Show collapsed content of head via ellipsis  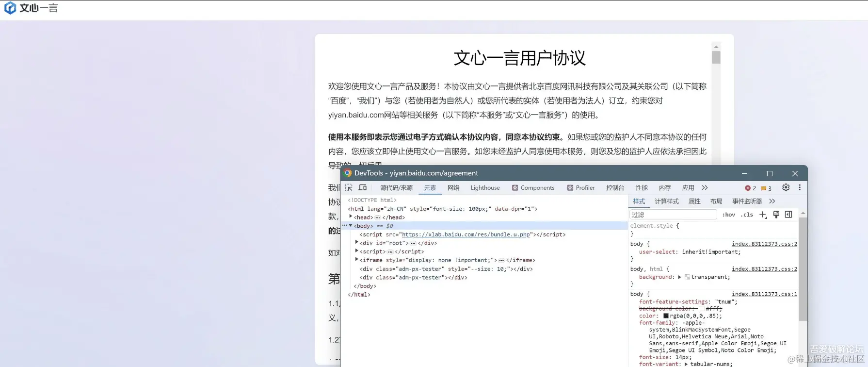[378, 217]
